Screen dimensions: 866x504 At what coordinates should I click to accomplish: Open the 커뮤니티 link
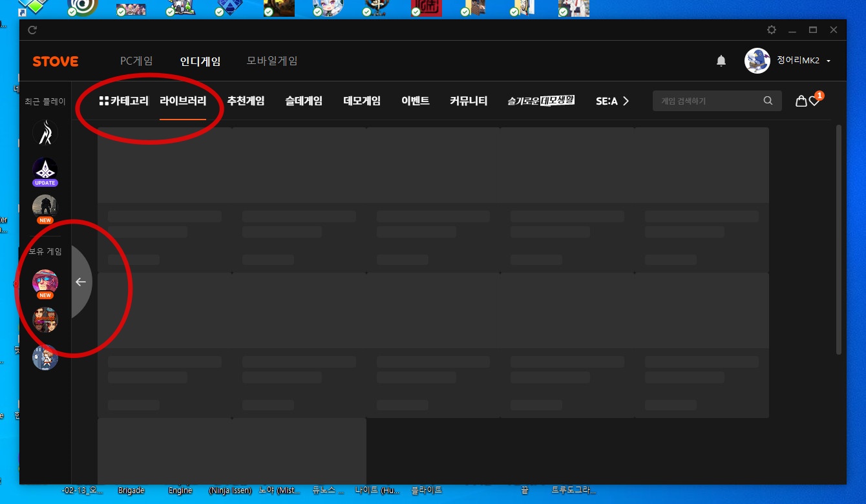point(469,101)
